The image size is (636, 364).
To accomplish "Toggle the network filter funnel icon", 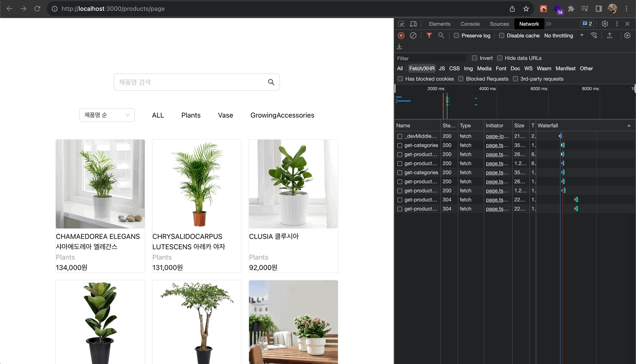I will (429, 35).
